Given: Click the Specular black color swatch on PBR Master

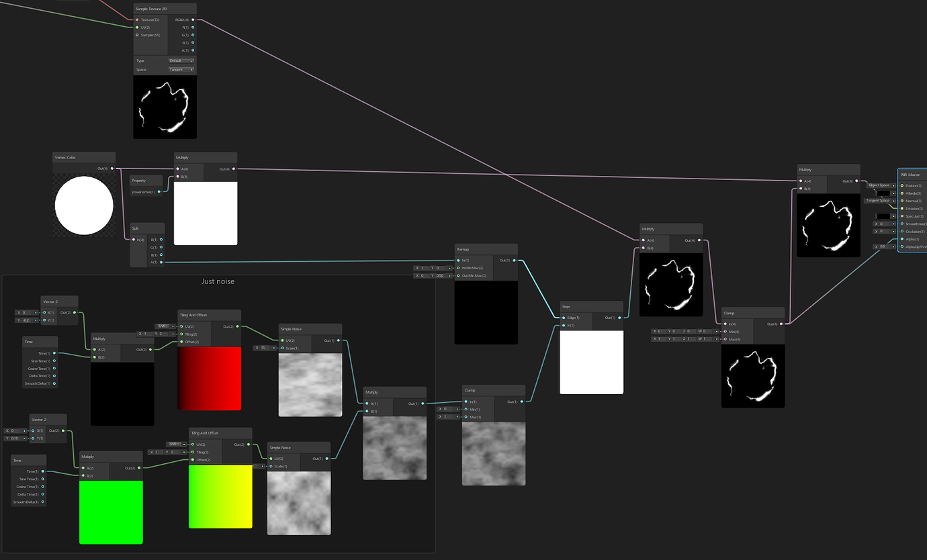Looking at the screenshot, I should click(883, 216).
